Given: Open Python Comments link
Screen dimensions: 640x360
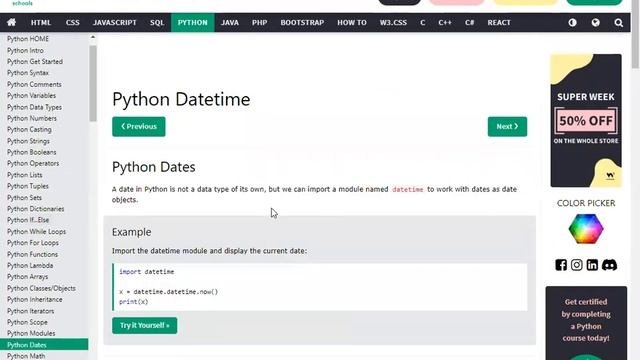Looking at the screenshot, I should click(34, 84).
